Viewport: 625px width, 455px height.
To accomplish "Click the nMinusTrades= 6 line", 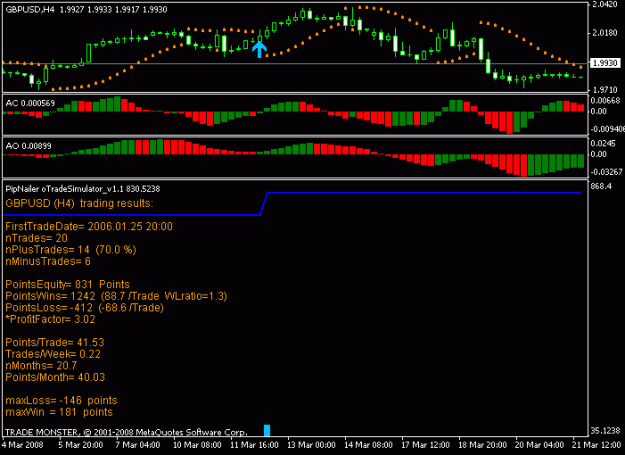I will tap(48, 261).
